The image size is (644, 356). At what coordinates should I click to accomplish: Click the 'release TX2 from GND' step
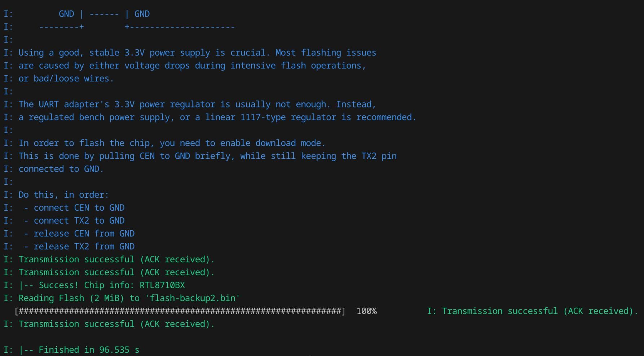(x=84, y=247)
